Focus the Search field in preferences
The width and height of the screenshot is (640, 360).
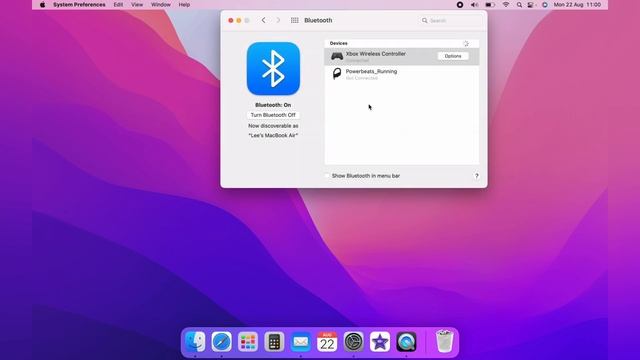click(x=451, y=20)
